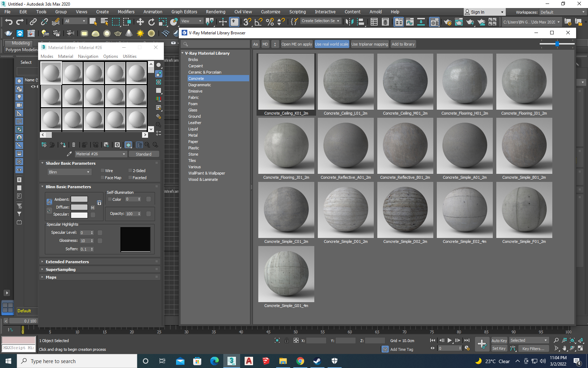
Task: Check the Wire option in Shader Basic Parameters
Action: [103, 170]
